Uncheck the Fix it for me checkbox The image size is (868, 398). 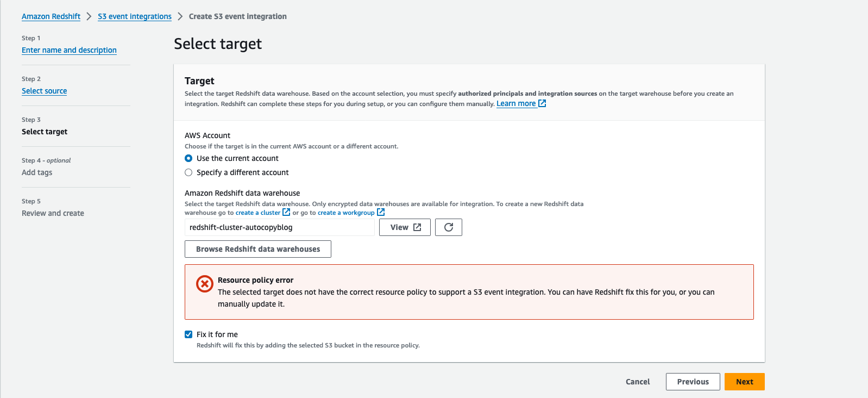click(188, 334)
